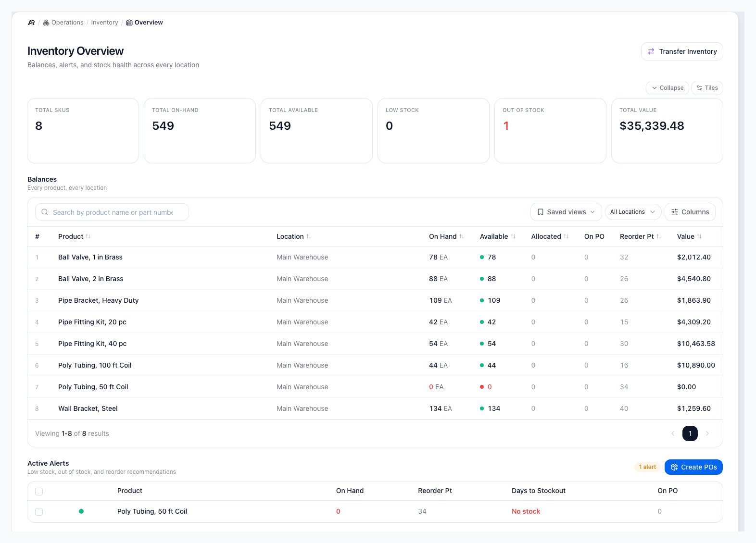756x543 pixels.
Task: Select the Ball Valve, 1 in Brass row
Action: coord(375,257)
